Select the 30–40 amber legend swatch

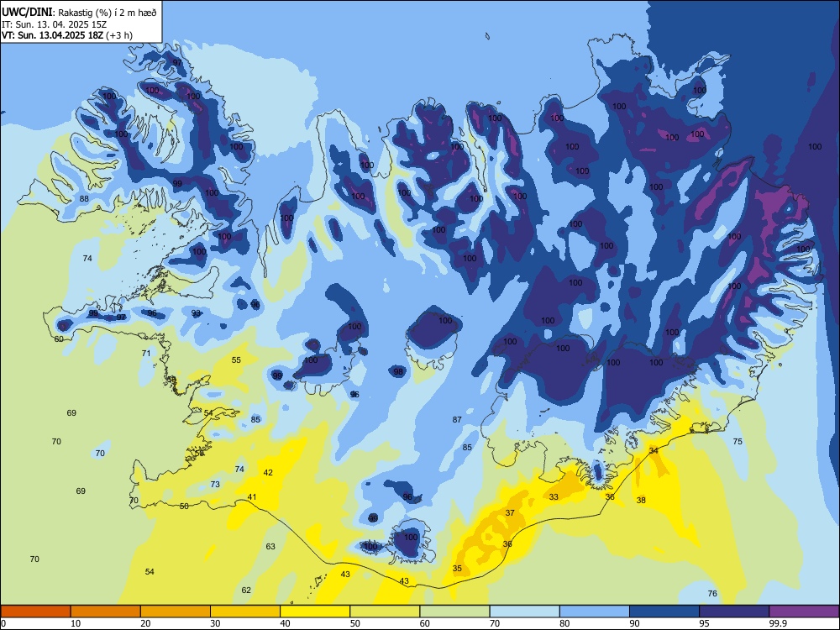coord(245,612)
